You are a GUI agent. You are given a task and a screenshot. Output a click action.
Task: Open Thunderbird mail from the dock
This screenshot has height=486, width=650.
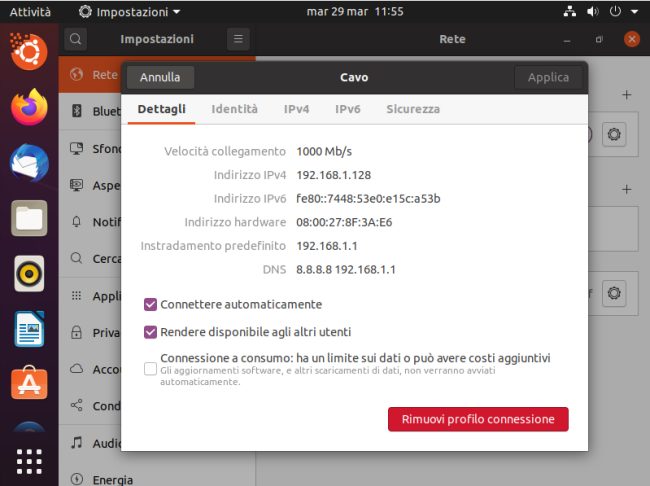29,163
